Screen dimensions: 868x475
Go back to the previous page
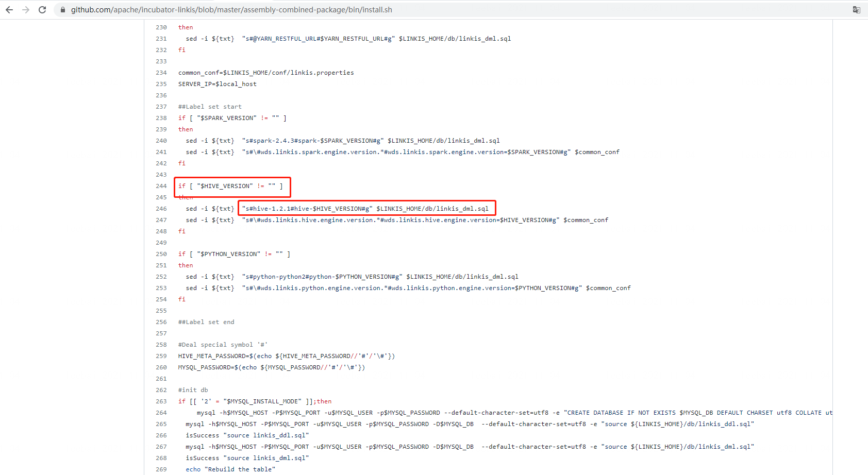(x=9, y=10)
